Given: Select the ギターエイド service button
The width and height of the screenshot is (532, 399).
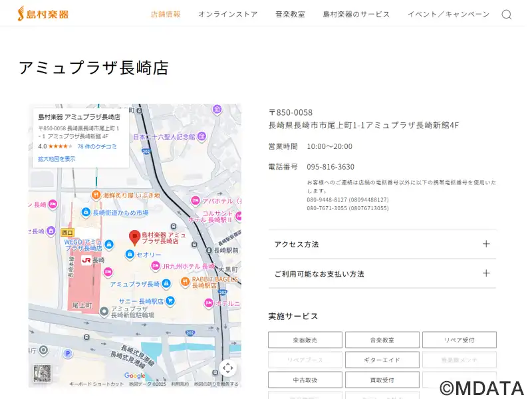Looking at the screenshot, I should click(x=382, y=360).
